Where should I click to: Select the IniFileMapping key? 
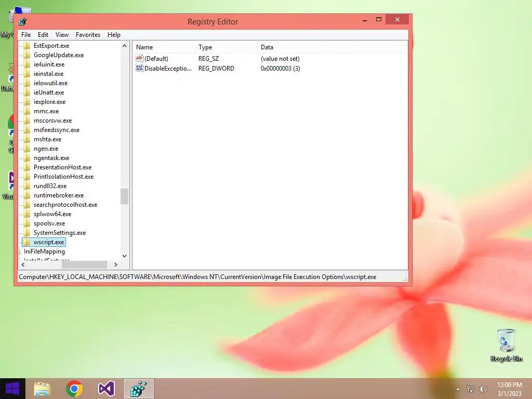44,251
